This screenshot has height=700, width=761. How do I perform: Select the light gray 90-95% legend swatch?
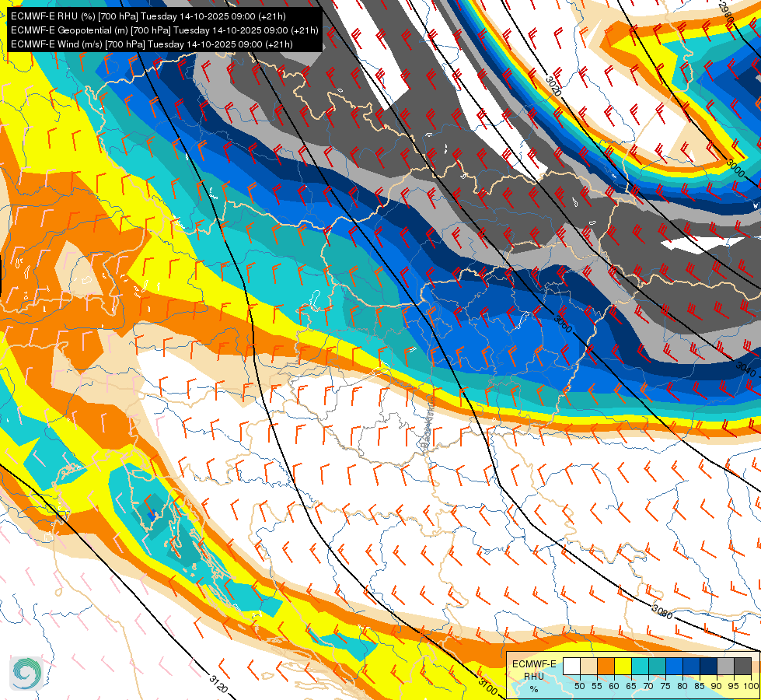[725, 667]
